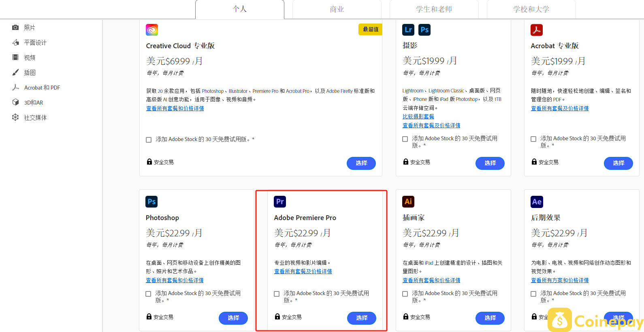The height and width of the screenshot is (332, 644).
Task: Click the Creative Cloud 专业版 title
Action: pyautogui.click(x=180, y=46)
